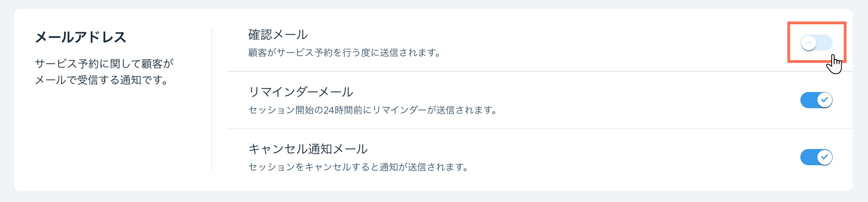Click divider line between 確認メール and リマインダーメール

click(540, 71)
